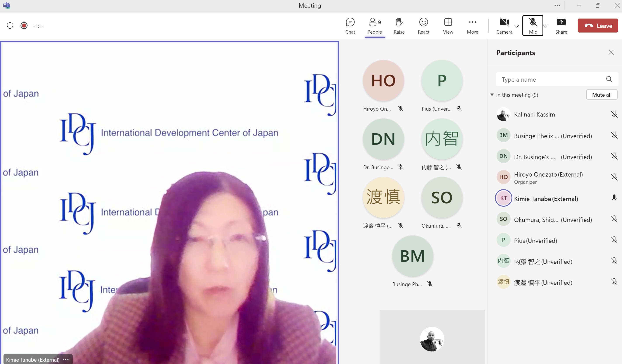This screenshot has width=622, height=364.
Task: Click Kimie Tanabe's video name label
Action: point(33,359)
